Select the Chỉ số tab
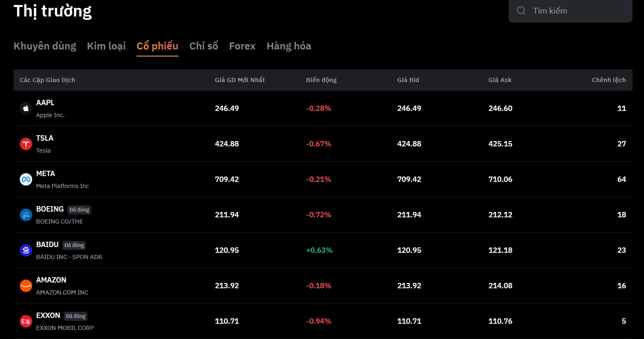The image size is (644, 339). 204,46
